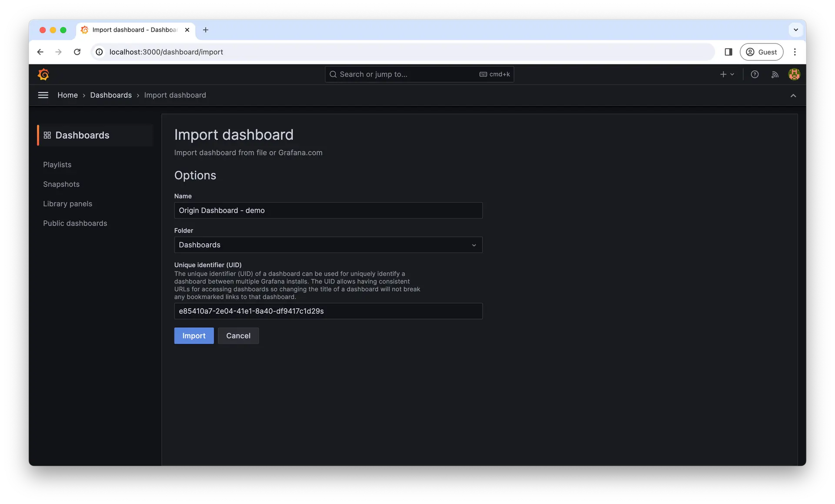This screenshot has width=835, height=504.
Task: Open Library panels in sidebar
Action: tap(67, 204)
